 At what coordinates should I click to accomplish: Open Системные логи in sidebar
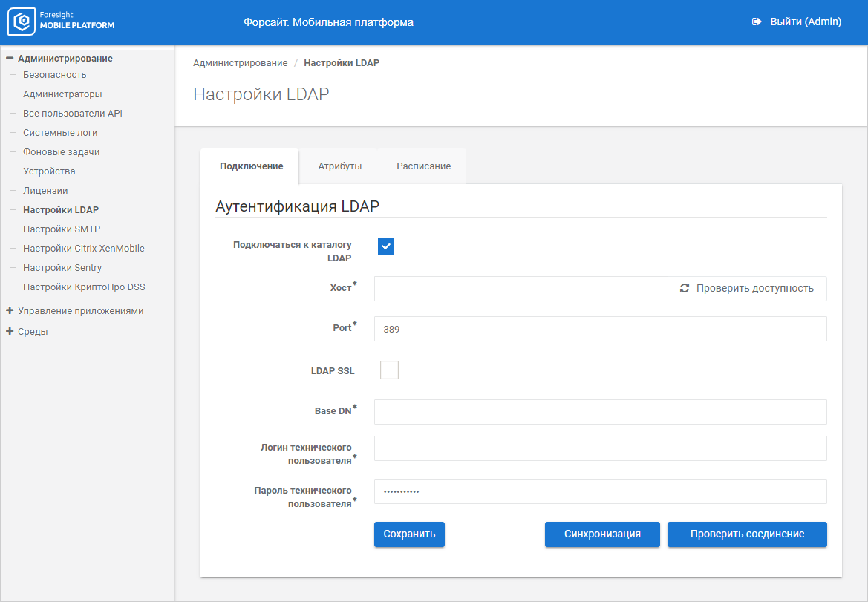[x=60, y=133]
